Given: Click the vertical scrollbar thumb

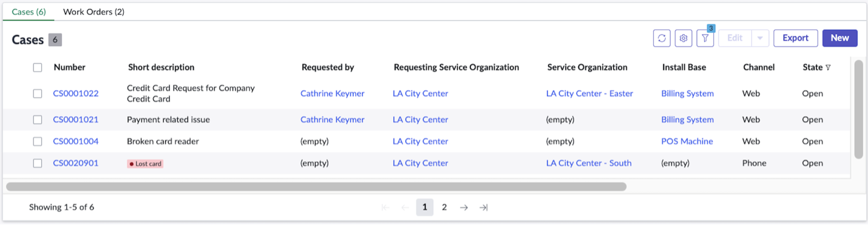Looking at the screenshot, I should [x=858, y=109].
